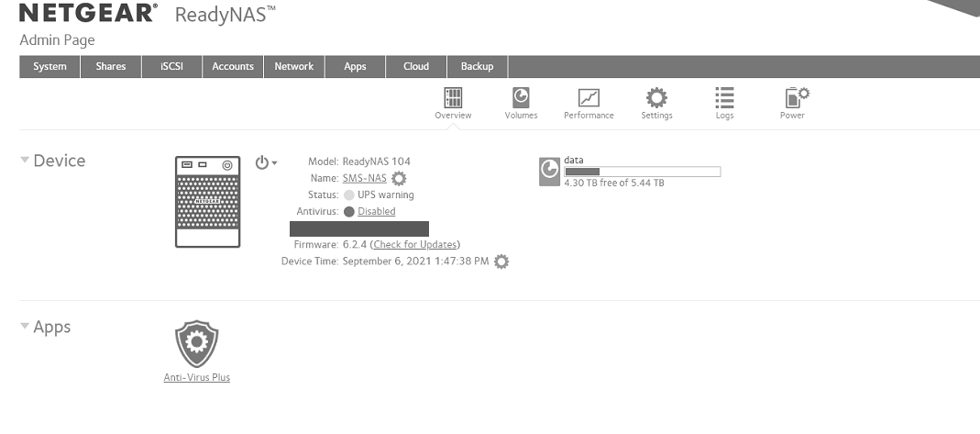Collapse the Apps section triangle
The width and height of the screenshot is (980, 434).
(25, 326)
